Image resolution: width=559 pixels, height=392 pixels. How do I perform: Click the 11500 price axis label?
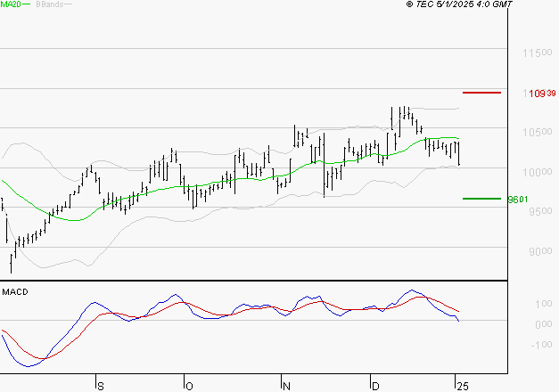coord(538,53)
